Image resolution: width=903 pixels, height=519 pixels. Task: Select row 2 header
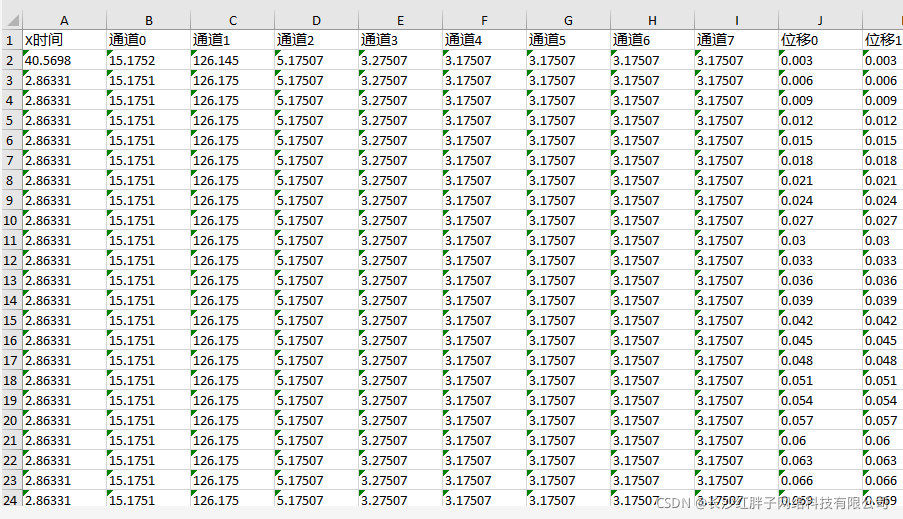click(x=12, y=60)
